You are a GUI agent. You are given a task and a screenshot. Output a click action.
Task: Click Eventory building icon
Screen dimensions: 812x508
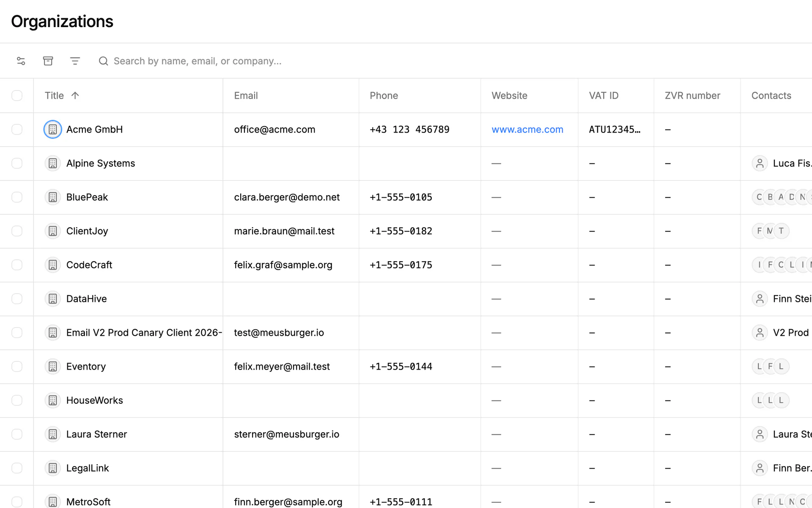(x=53, y=367)
